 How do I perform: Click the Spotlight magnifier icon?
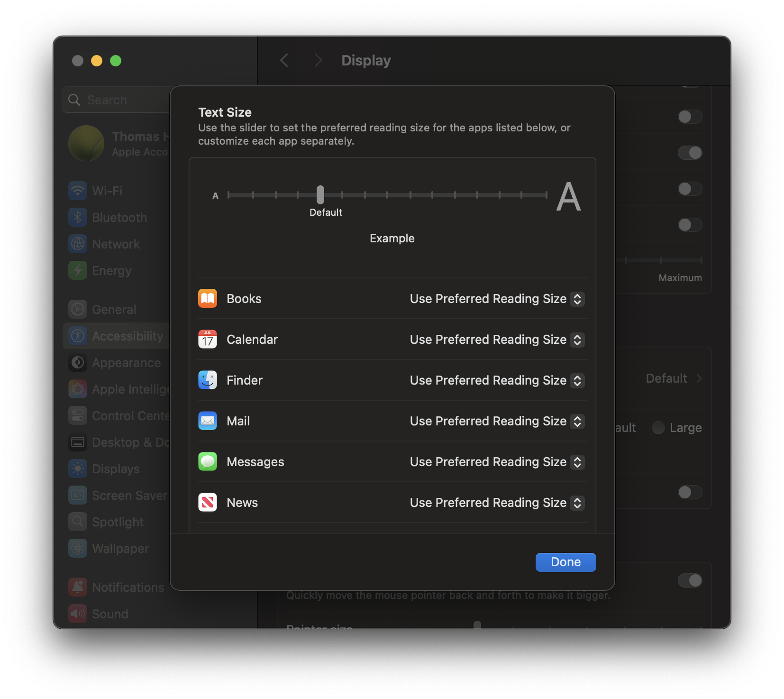tap(78, 522)
